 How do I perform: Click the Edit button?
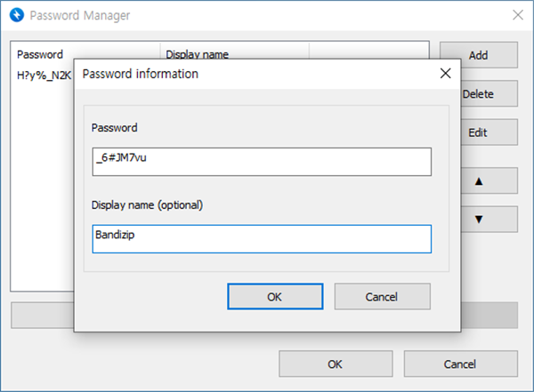coord(478,132)
